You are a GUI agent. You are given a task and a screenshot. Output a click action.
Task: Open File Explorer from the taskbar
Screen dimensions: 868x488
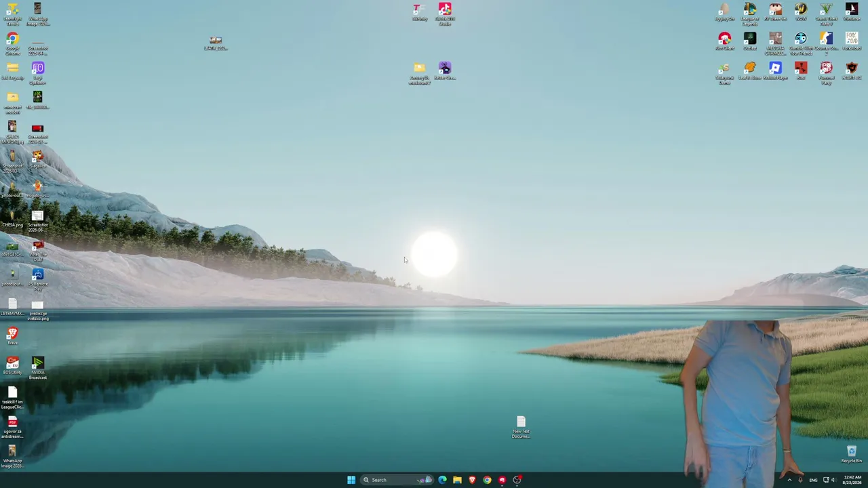pos(457,480)
